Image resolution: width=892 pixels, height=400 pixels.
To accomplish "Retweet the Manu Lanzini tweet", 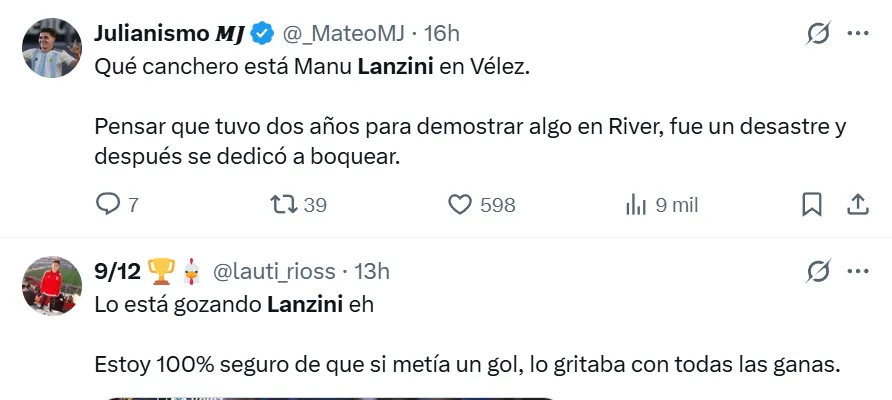I will click(x=286, y=205).
